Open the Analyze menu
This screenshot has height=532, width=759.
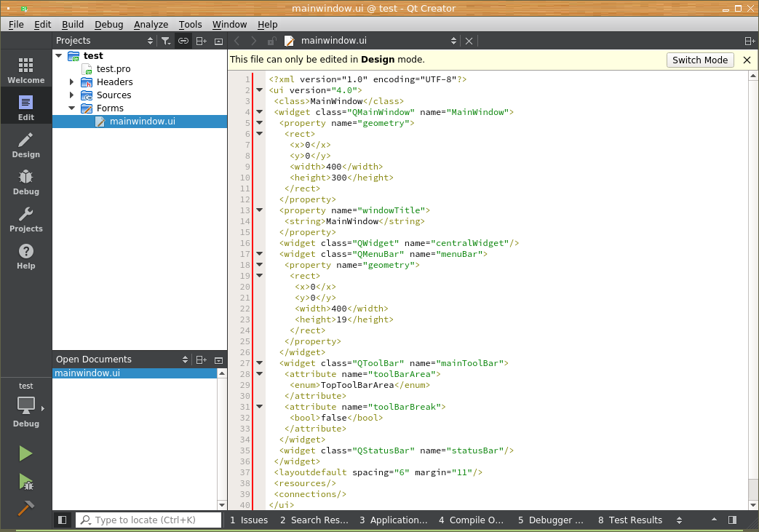pyautogui.click(x=151, y=24)
